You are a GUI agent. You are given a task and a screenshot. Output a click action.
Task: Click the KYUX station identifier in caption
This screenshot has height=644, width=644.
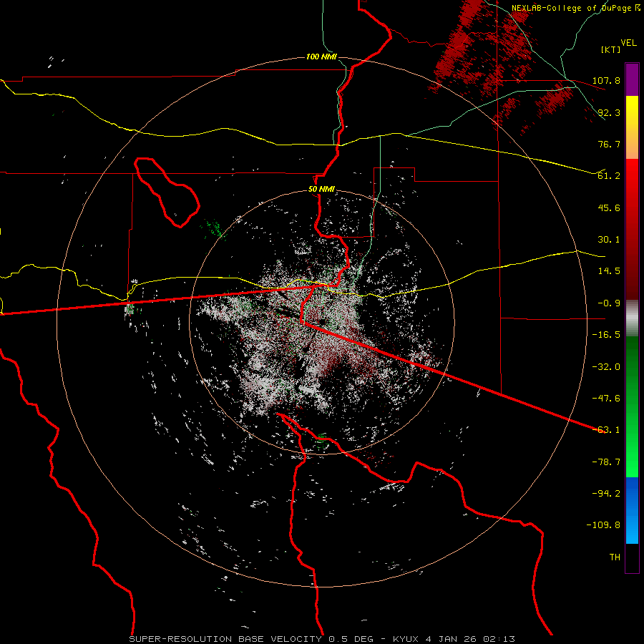coord(406,639)
